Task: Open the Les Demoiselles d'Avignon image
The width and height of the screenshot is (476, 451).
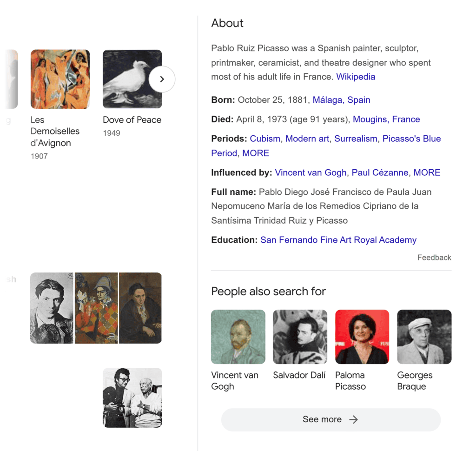Action: point(60,79)
